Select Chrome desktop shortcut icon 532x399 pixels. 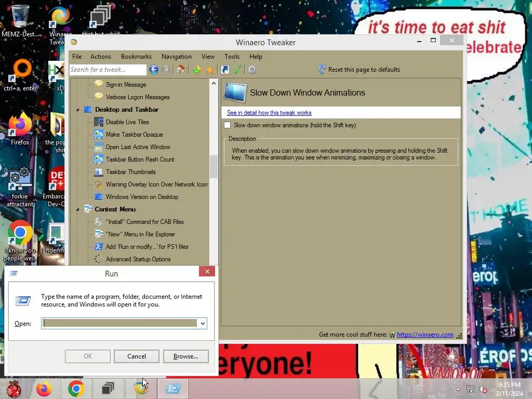coord(20,241)
